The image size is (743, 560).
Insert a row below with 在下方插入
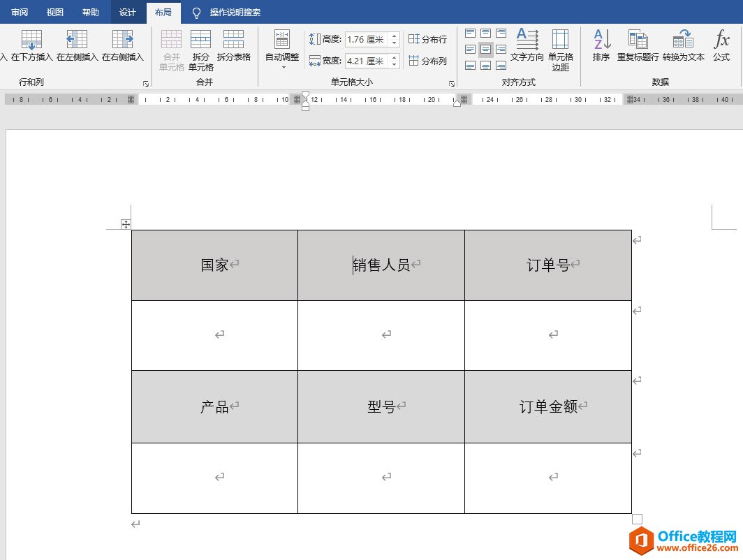[x=31, y=45]
